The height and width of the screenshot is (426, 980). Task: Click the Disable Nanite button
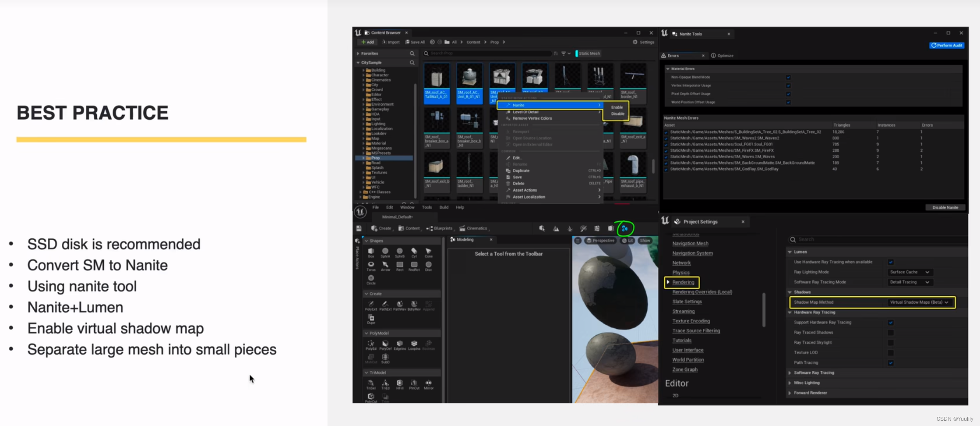[x=945, y=207]
